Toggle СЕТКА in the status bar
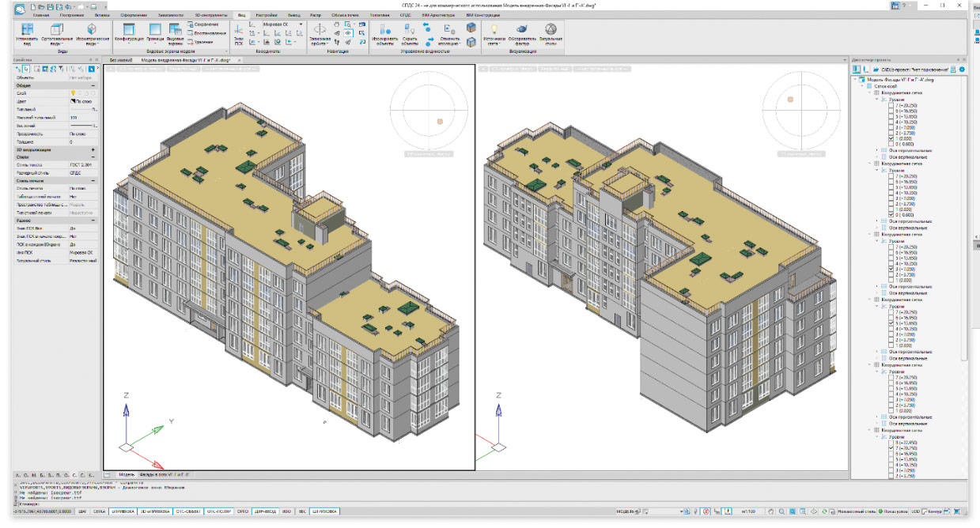 click(100, 512)
